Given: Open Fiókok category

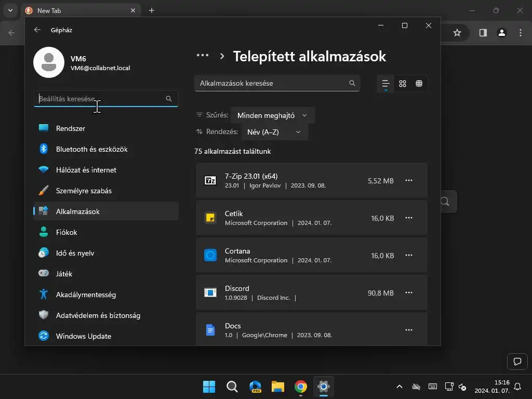Looking at the screenshot, I should (x=106, y=232).
